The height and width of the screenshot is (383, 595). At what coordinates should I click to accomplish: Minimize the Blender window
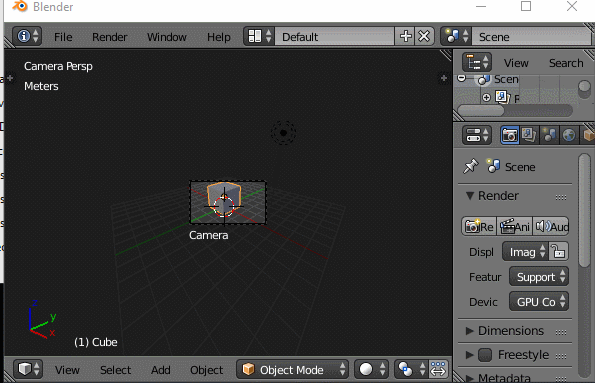click(481, 6)
